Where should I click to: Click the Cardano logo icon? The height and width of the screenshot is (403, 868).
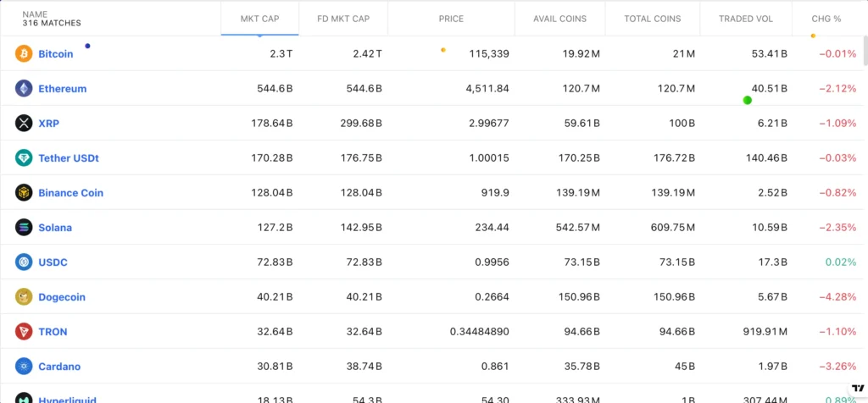point(24,366)
